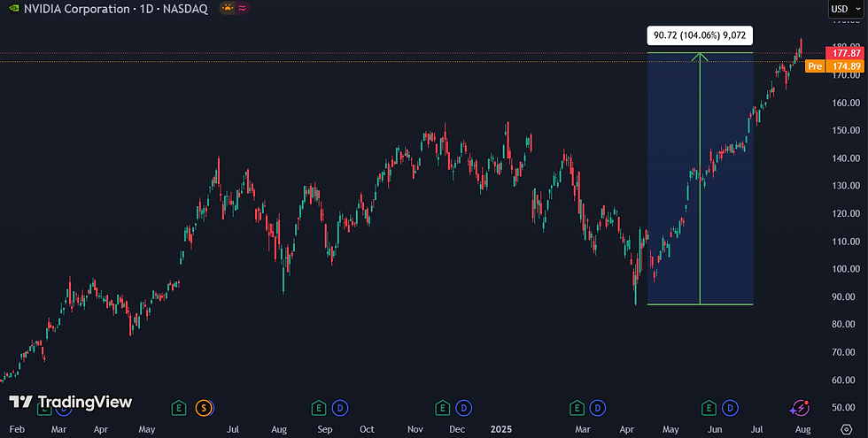The image size is (868, 438).
Task: Click the pink approximate-data wave indicator
Action: point(242,8)
